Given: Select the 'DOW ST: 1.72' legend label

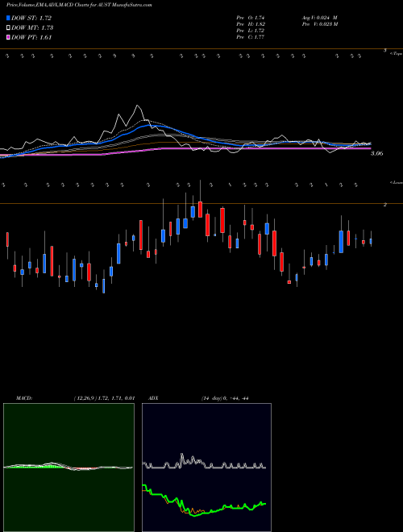Looking at the screenshot, I should (31, 18).
